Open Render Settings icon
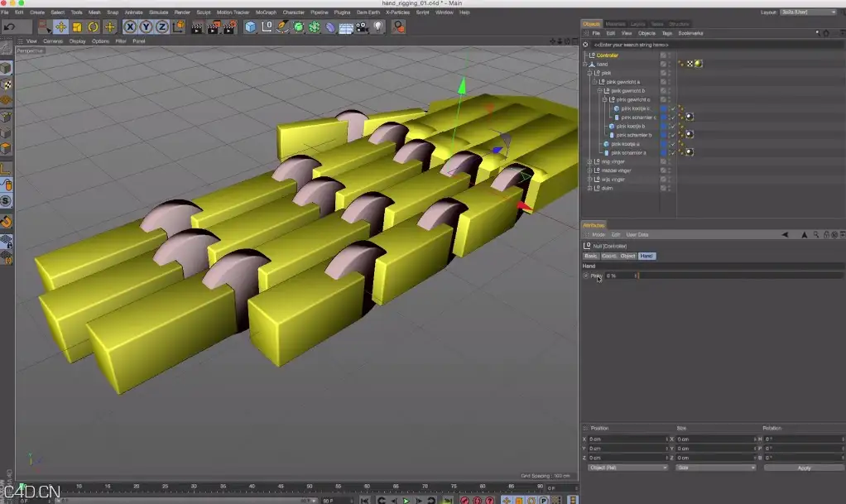This screenshot has width=846, height=504. click(230, 26)
